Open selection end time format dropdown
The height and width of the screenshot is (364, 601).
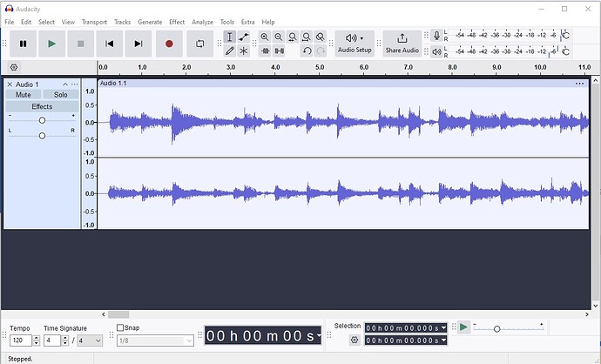443,340
